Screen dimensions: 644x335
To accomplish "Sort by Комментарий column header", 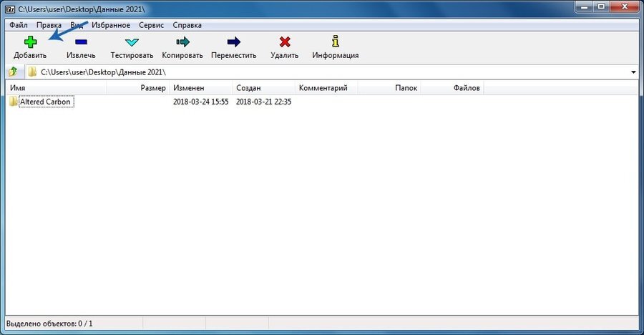I will click(x=326, y=88).
